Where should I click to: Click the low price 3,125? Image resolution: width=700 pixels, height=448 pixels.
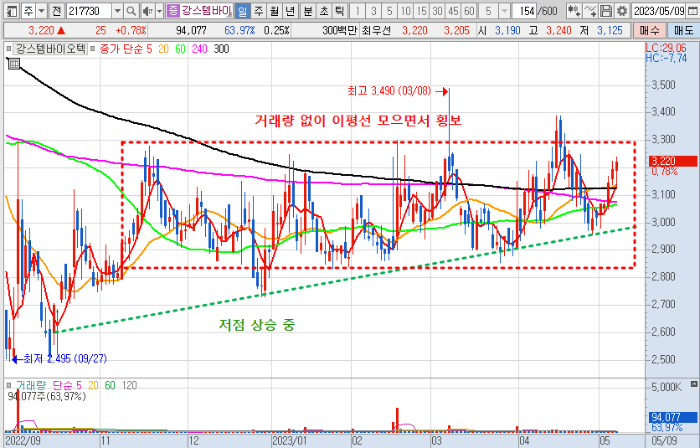click(x=610, y=30)
